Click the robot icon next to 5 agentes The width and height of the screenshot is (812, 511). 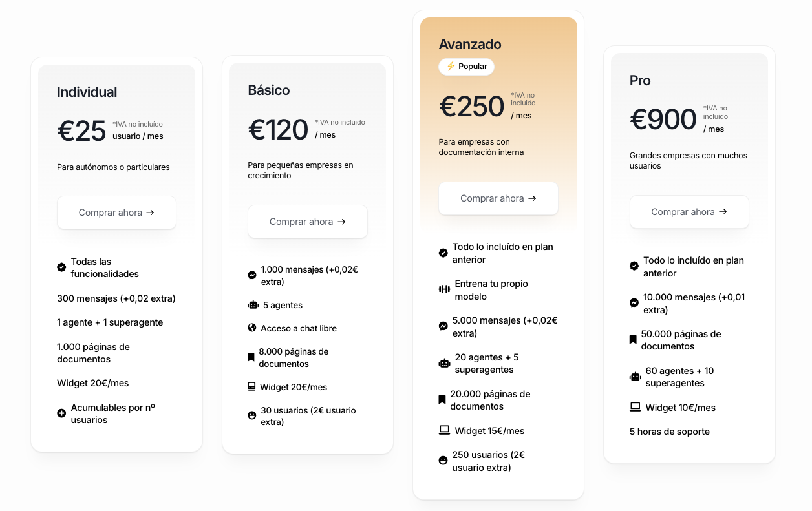point(253,305)
